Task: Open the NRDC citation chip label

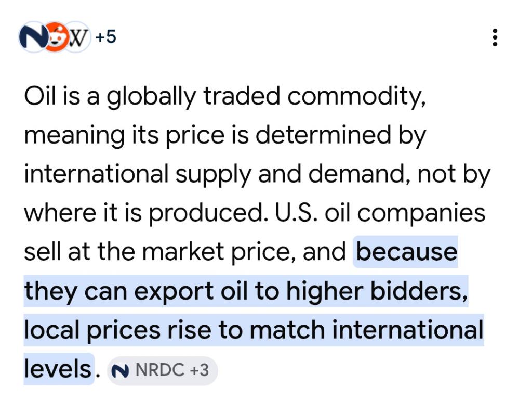Action: pyautogui.click(x=159, y=370)
